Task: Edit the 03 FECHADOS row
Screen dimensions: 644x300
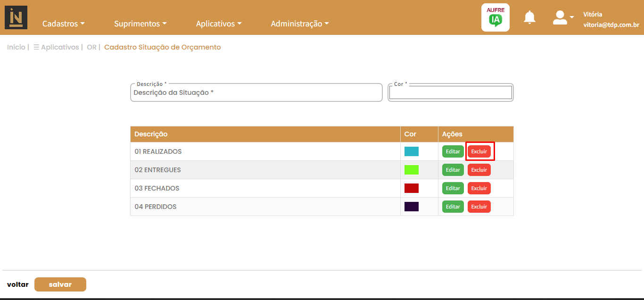Action: coord(453,188)
